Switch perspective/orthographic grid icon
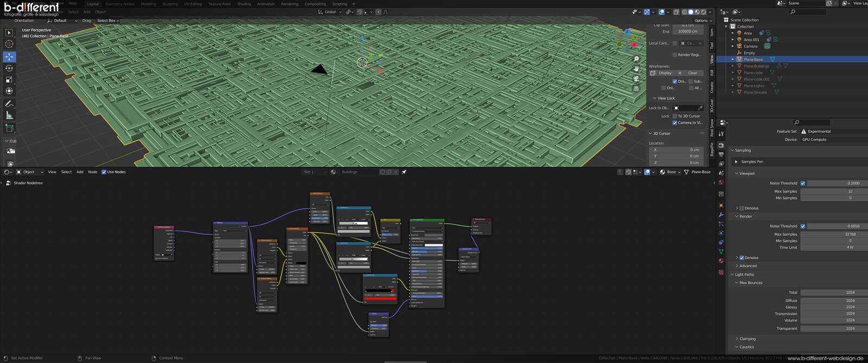This screenshot has width=868, height=363. pyautogui.click(x=636, y=88)
